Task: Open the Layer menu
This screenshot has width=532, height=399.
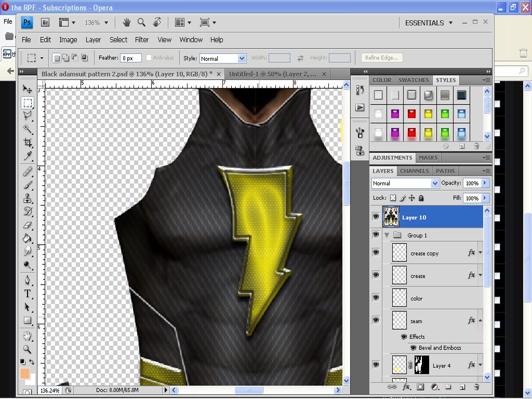Action: [93, 39]
